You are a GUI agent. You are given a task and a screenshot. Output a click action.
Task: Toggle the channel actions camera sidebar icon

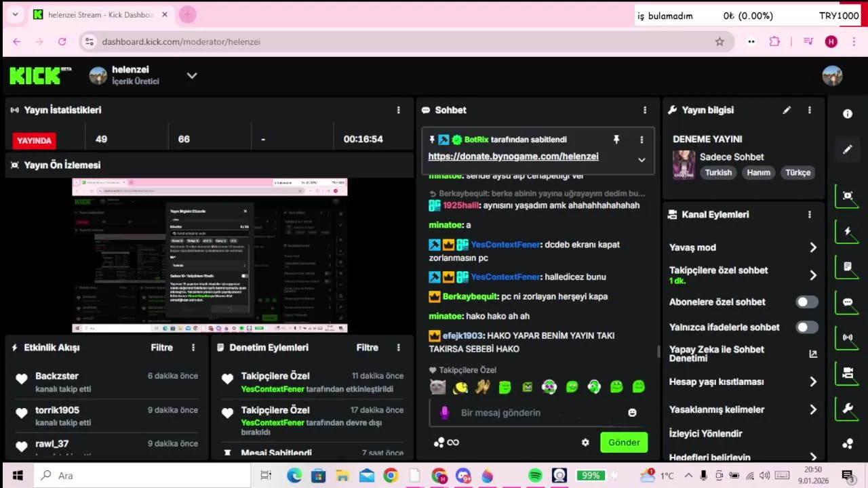coord(848,373)
